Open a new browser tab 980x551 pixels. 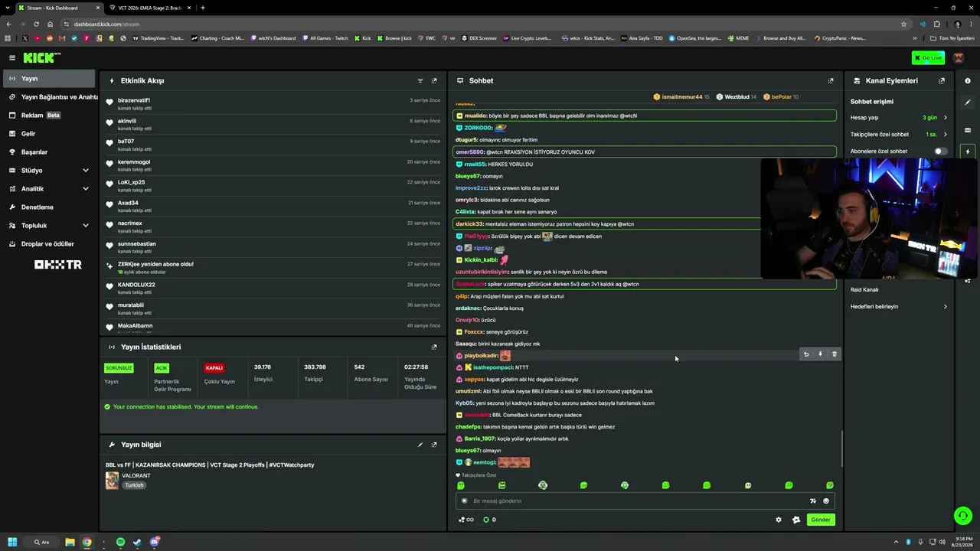point(203,8)
